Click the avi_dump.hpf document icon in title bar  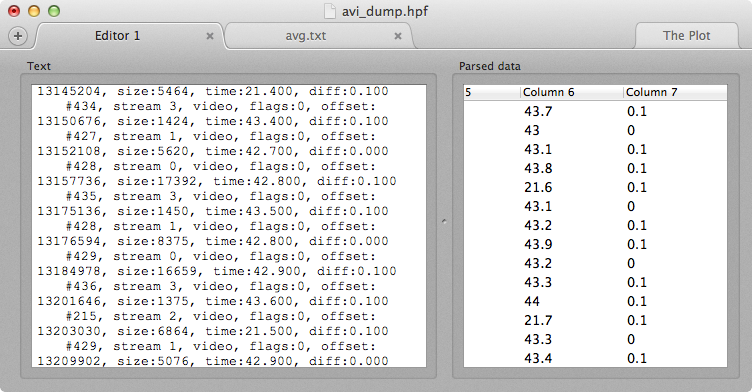point(329,11)
